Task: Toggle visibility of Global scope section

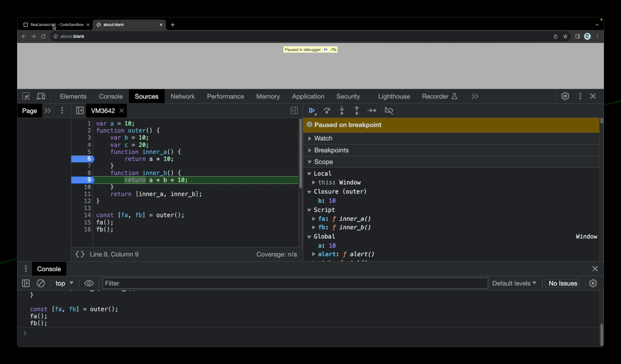Action: point(310,236)
